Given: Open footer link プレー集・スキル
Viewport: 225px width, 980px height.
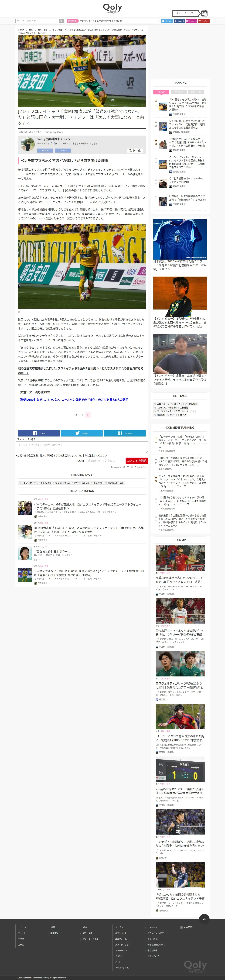Looking at the screenshot, I should point(91,939).
